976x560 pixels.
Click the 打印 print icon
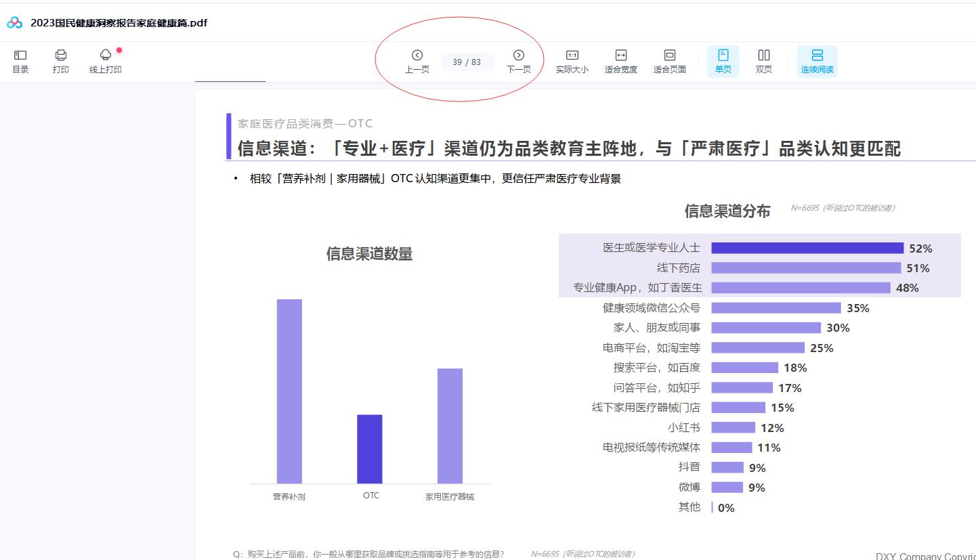(61, 61)
